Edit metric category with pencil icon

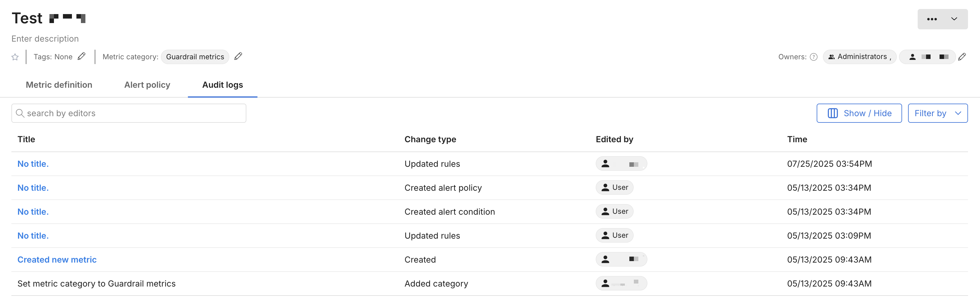(238, 57)
